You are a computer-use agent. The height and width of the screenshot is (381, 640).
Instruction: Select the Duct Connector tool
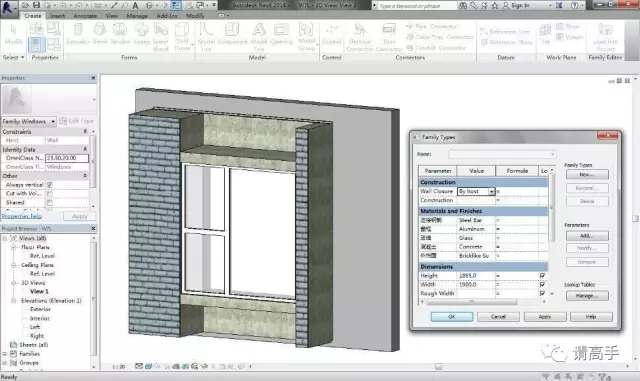click(389, 37)
